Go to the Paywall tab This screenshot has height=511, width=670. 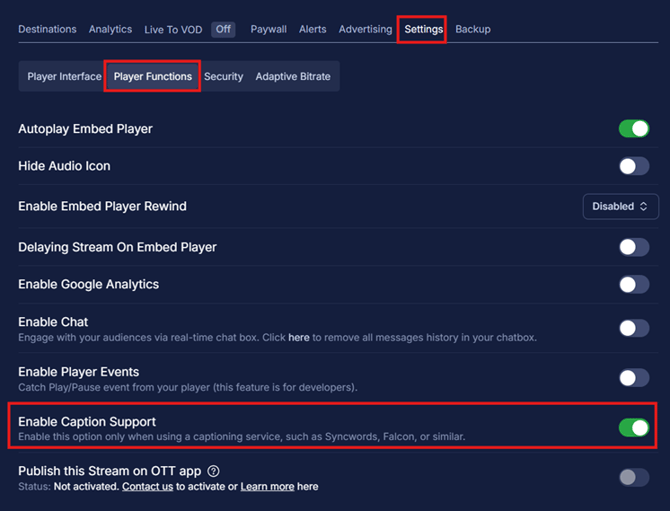coord(268,29)
